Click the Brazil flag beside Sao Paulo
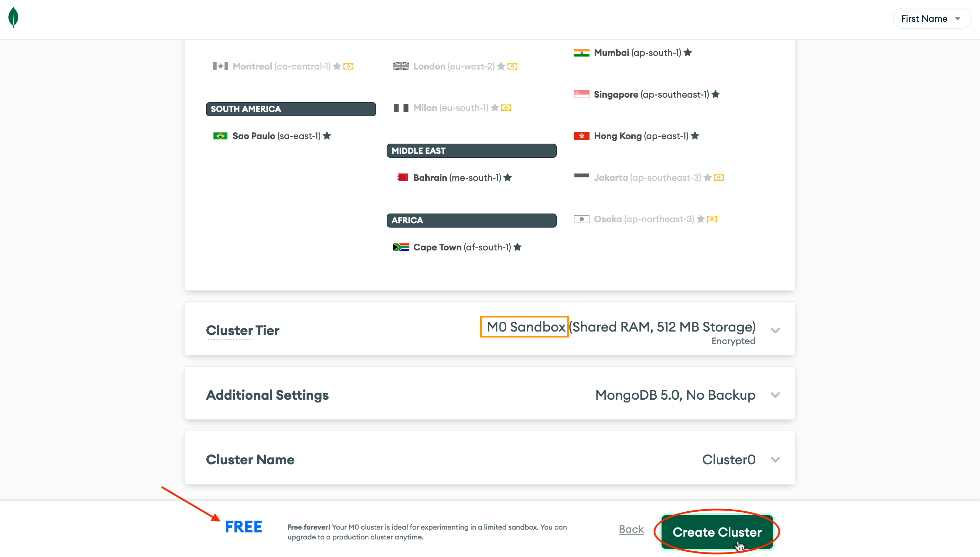Viewport: 980px width, 557px height. pyautogui.click(x=221, y=136)
